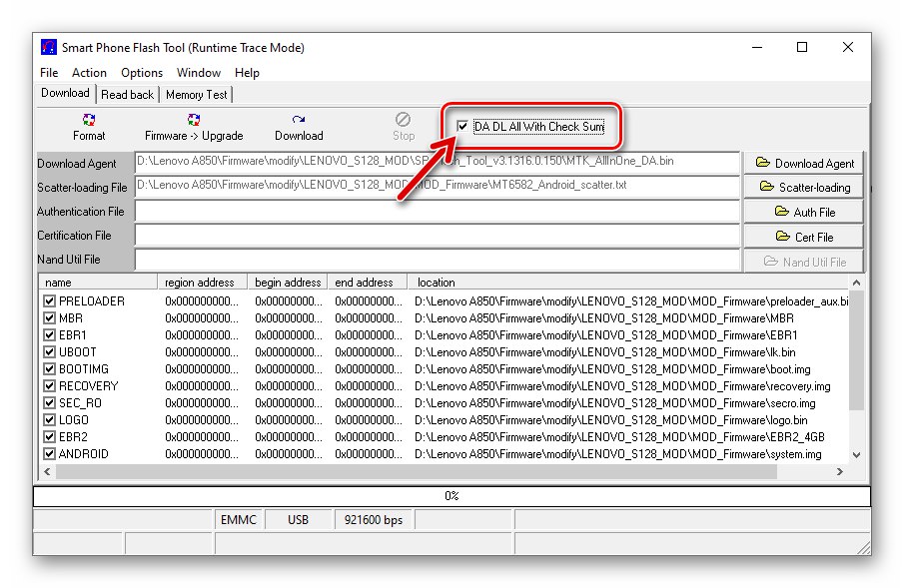Click the 0% progress bar

(x=452, y=496)
